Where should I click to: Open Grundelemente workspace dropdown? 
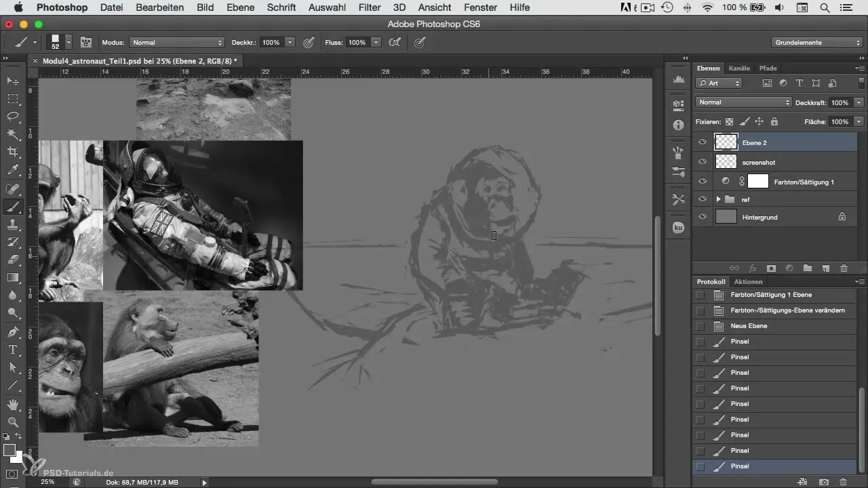pos(816,42)
